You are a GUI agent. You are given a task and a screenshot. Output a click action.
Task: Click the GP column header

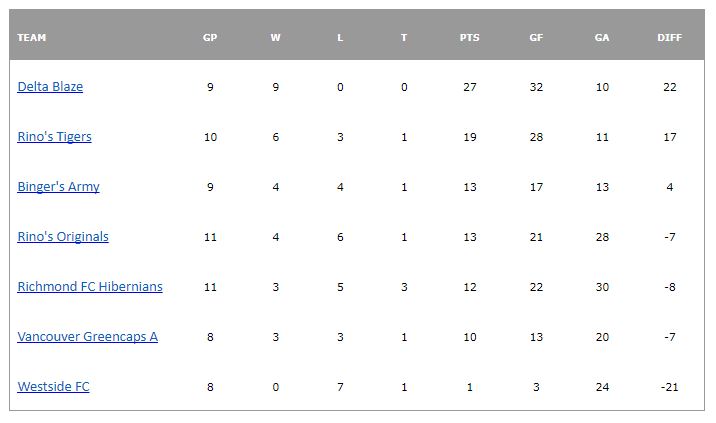click(210, 38)
